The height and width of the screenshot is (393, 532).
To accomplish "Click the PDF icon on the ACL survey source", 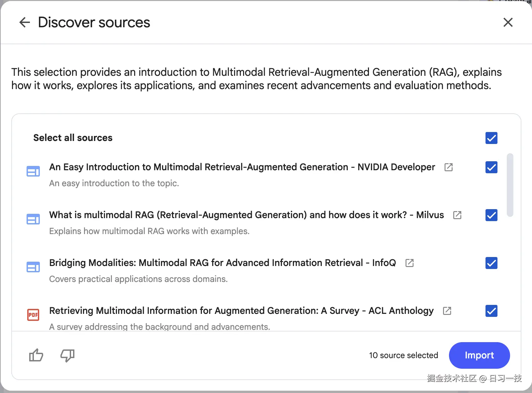I will tap(33, 315).
